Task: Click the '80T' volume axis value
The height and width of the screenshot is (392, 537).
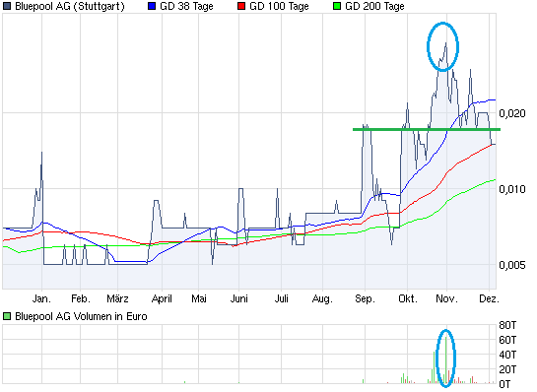Action: tap(507, 325)
